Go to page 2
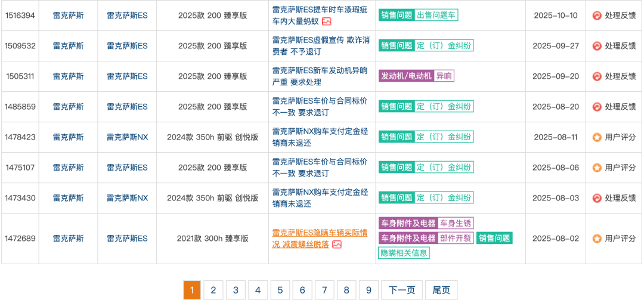644x303 pixels. tap(213, 290)
